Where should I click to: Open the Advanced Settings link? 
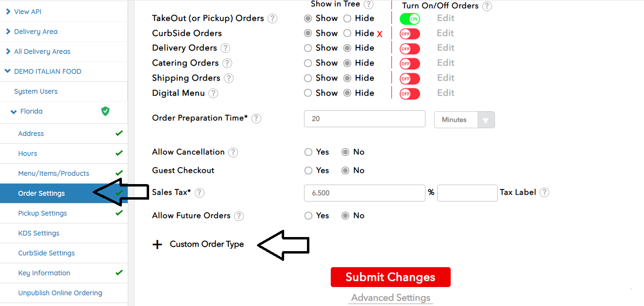(390, 298)
